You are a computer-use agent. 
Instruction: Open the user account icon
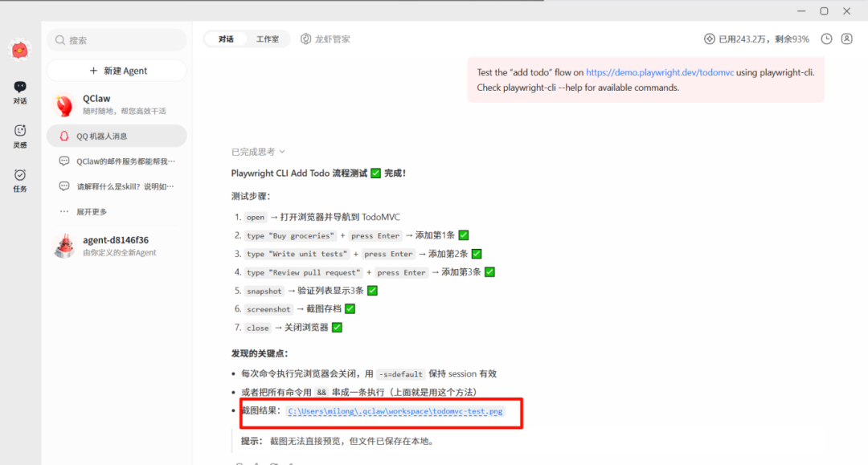click(x=846, y=39)
